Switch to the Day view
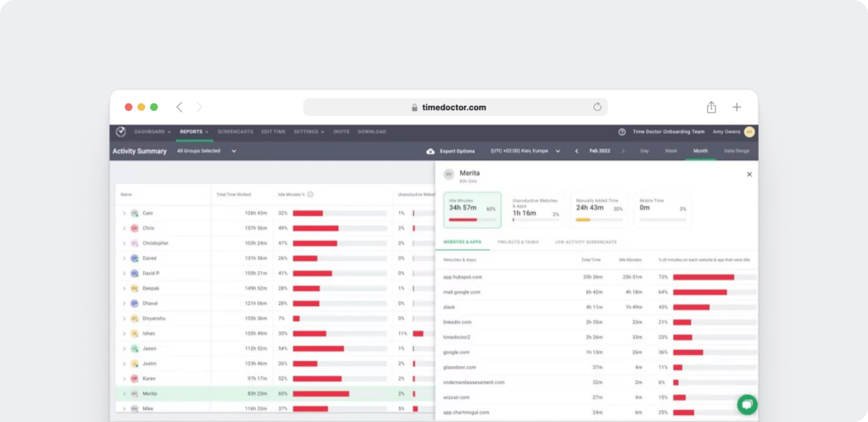The image size is (868, 422). (x=644, y=151)
